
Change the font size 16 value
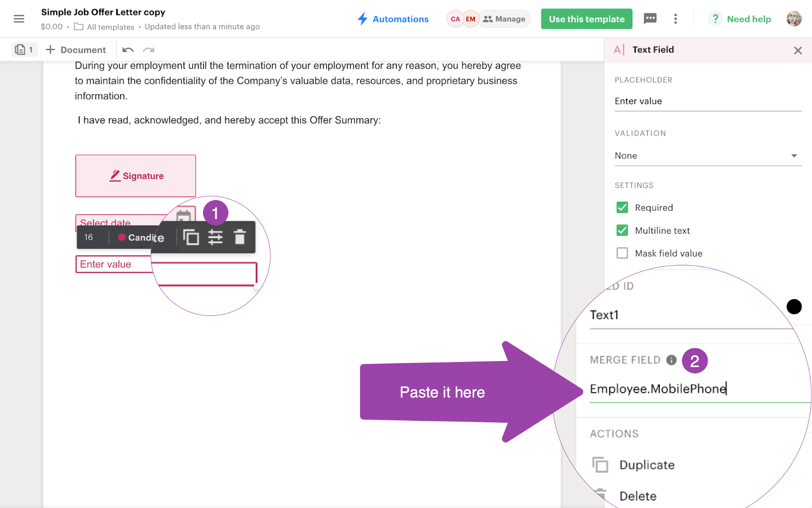coord(89,237)
